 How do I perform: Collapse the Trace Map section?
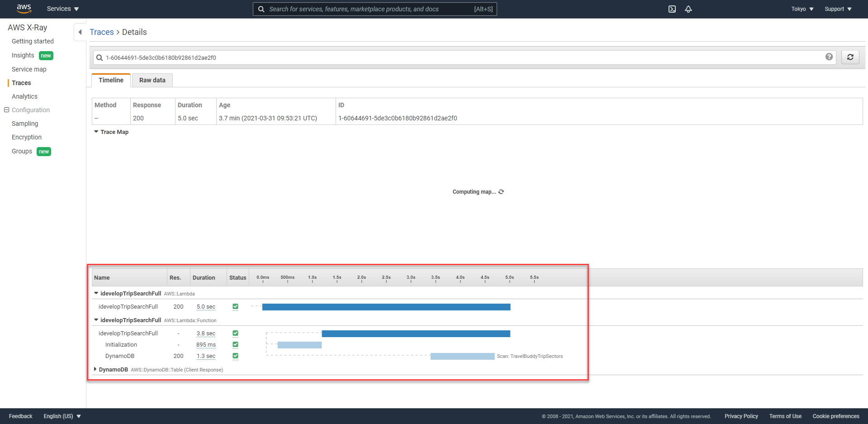pyautogui.click(x=96, y=132)
